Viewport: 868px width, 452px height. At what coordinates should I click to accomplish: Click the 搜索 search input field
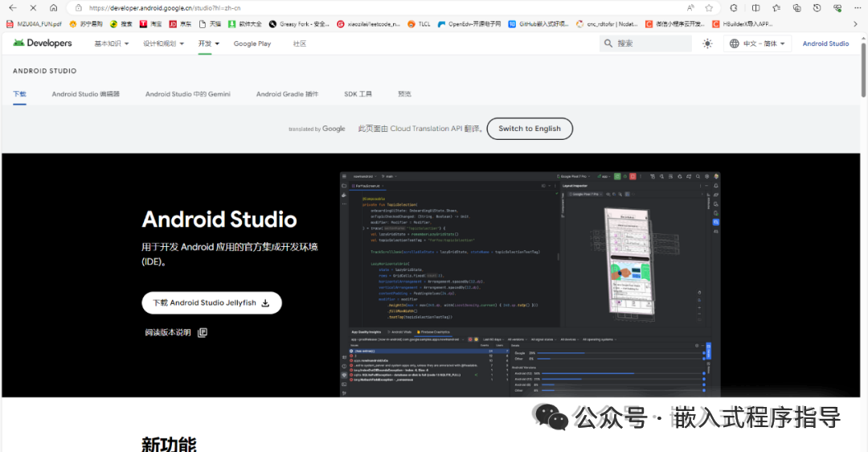pos(645,43)
